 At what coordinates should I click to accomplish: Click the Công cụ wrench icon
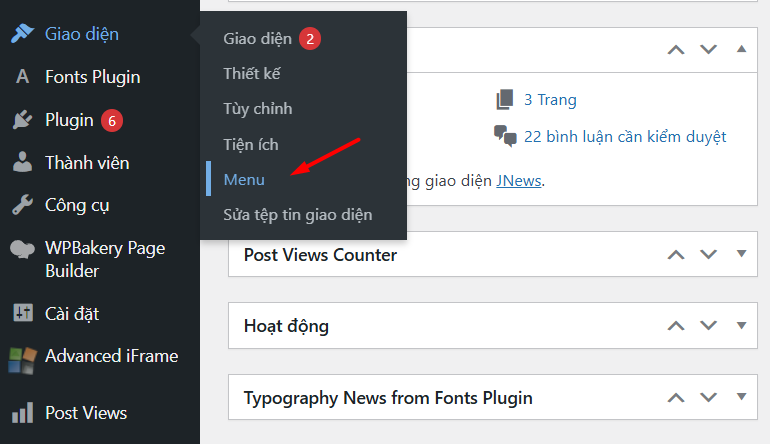[x=23, y=205]
